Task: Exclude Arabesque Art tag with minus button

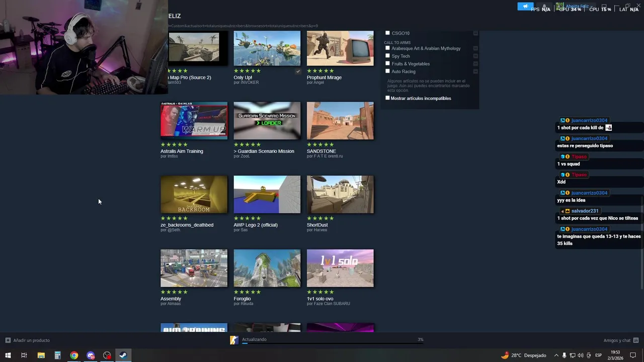Action: click(475, 48)
